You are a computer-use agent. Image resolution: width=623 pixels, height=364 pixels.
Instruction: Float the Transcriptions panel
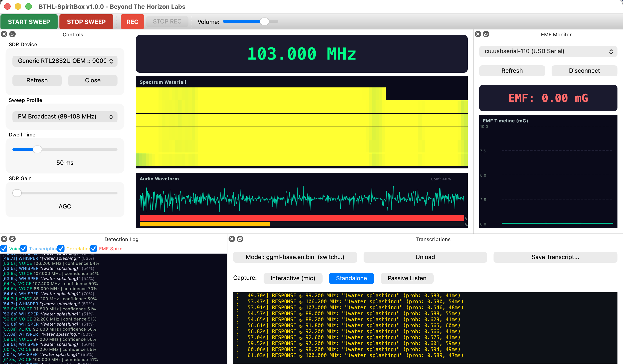pyautogui.click(x=240, y=239)
